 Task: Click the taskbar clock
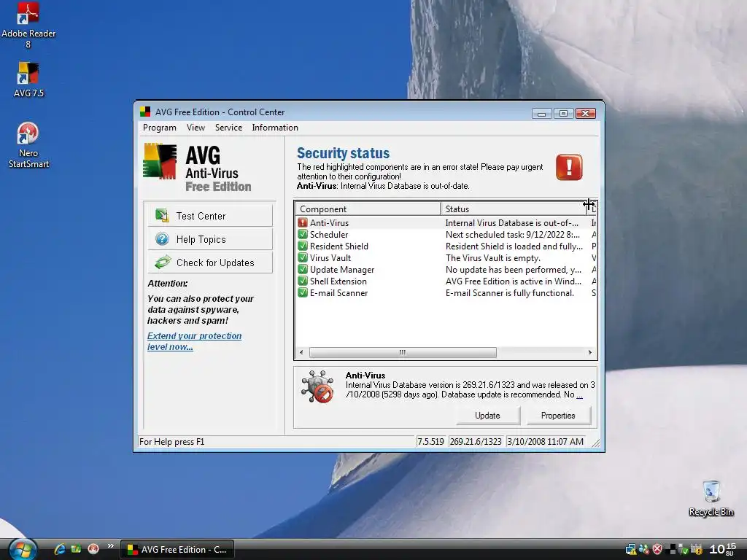723,549
